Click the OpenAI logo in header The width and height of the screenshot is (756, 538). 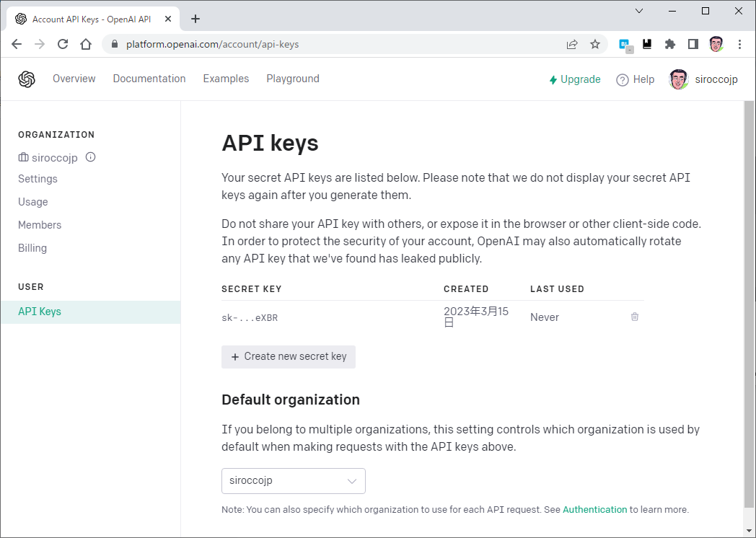[27, 79]
